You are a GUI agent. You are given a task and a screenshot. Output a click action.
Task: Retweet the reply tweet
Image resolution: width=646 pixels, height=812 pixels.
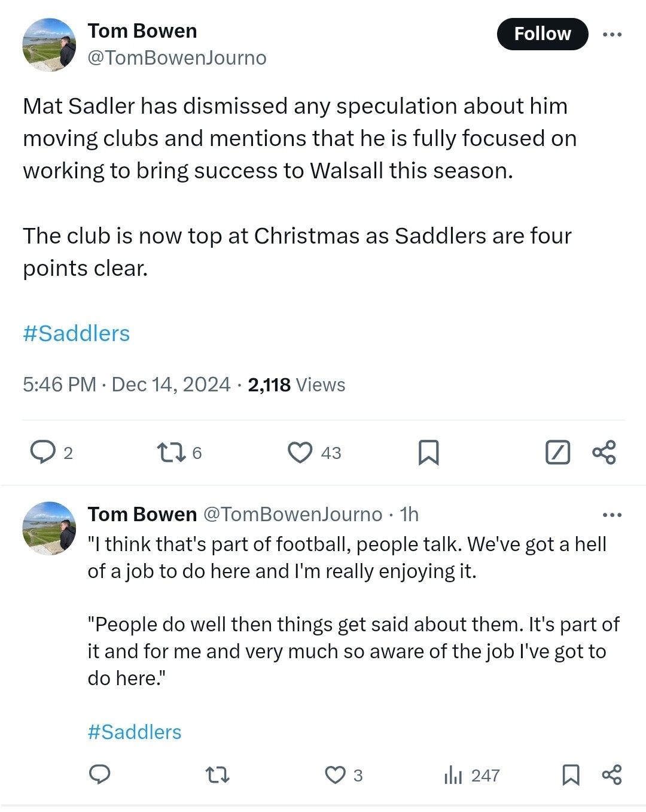click(217, 775)
